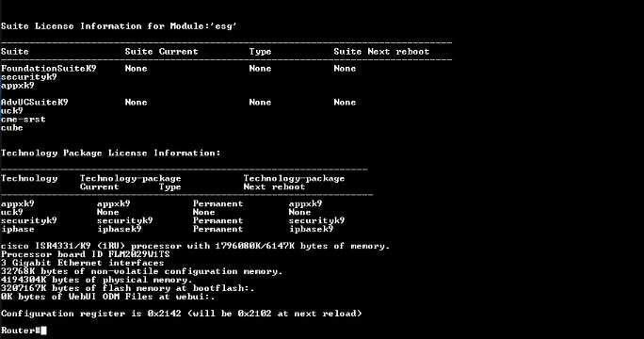Image resolution: width=644 pixels, height=339 pixels.
Task: Click the "3 Gigabit Ethernet interfaces" line
Action: coord(82,263)
